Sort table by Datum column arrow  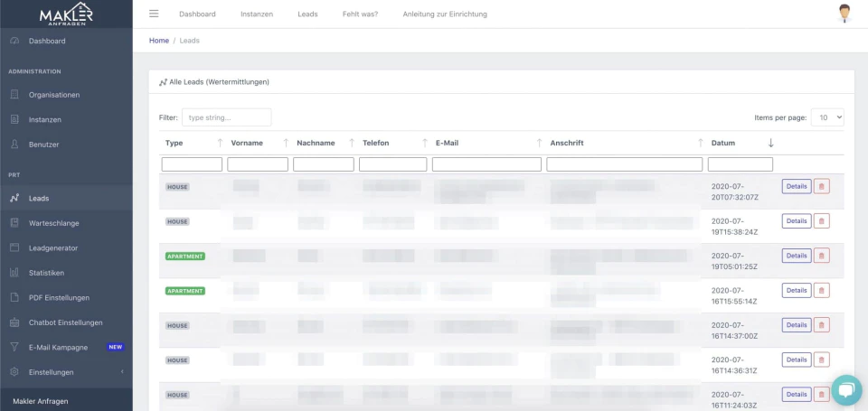coord(770,143)
